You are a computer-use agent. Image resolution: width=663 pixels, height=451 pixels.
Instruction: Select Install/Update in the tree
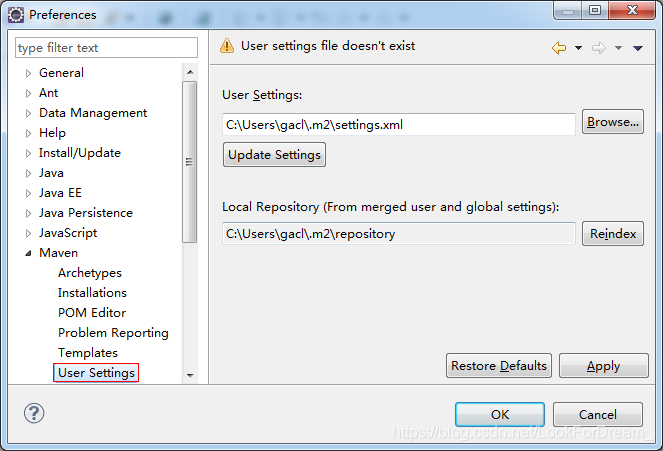(x=80, y=153)
